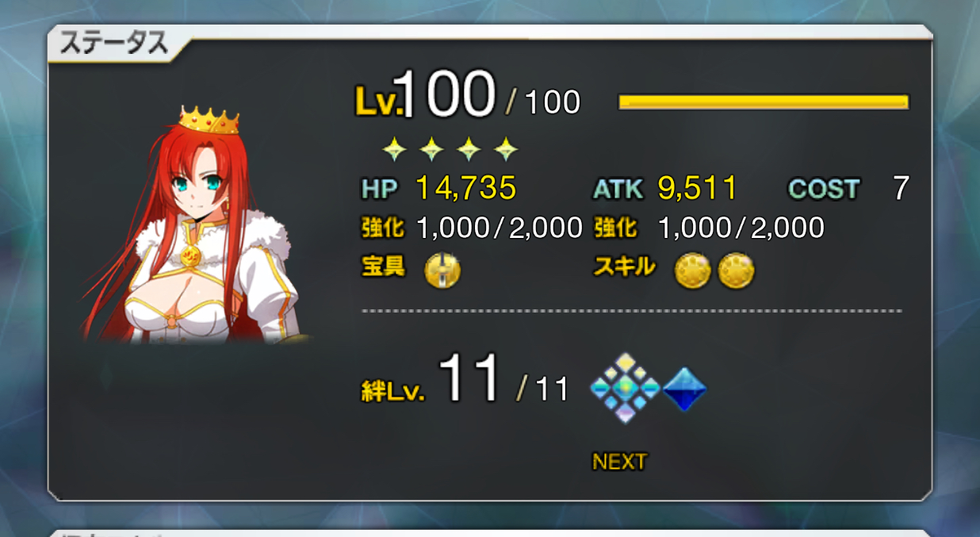The height and width of the screenshot is (537, 980).
Task: Click the fourth rarity star
Action: (x=506, y=148)
